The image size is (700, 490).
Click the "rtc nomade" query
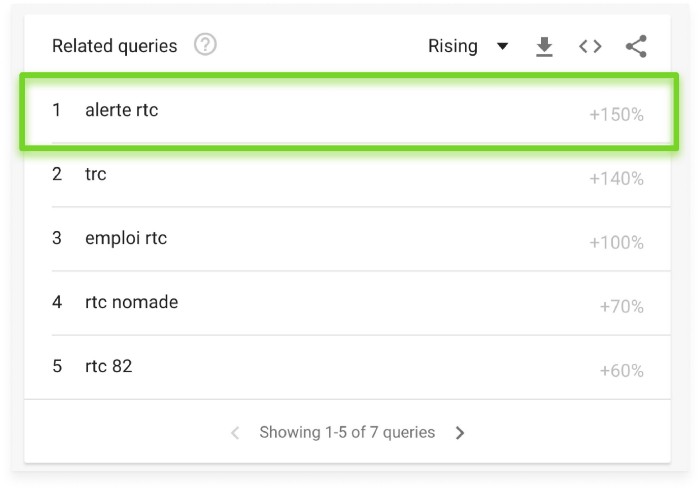click(131, 302)
